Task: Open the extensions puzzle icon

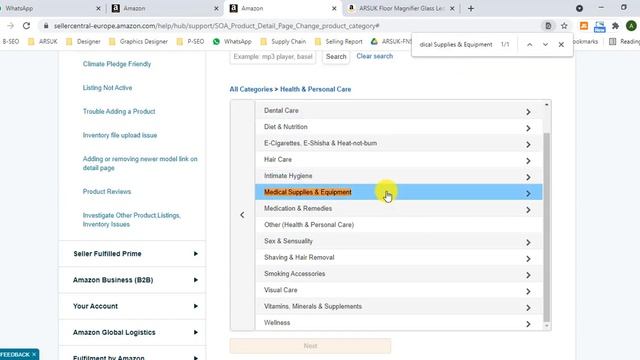Action: 616,26
